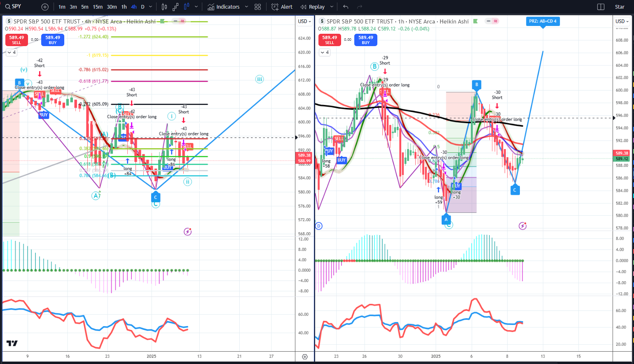
Task: Select the 1m timeframe
Action: click(62, 7)
